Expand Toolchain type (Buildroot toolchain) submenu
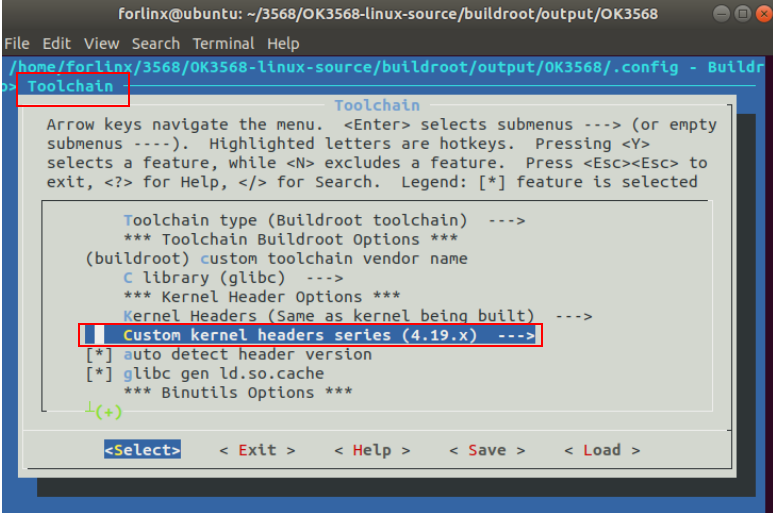The height and width of the screenshot is (513, 773). tap(324, 220)
